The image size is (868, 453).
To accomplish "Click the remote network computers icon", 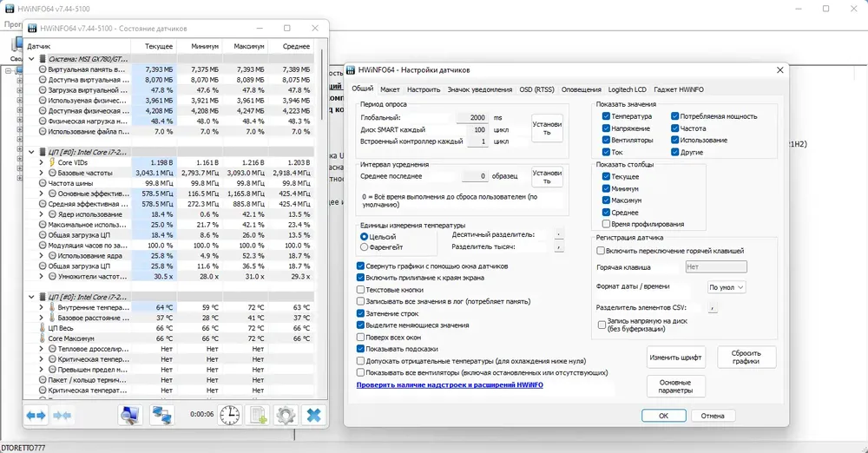I will pos(161,416).
